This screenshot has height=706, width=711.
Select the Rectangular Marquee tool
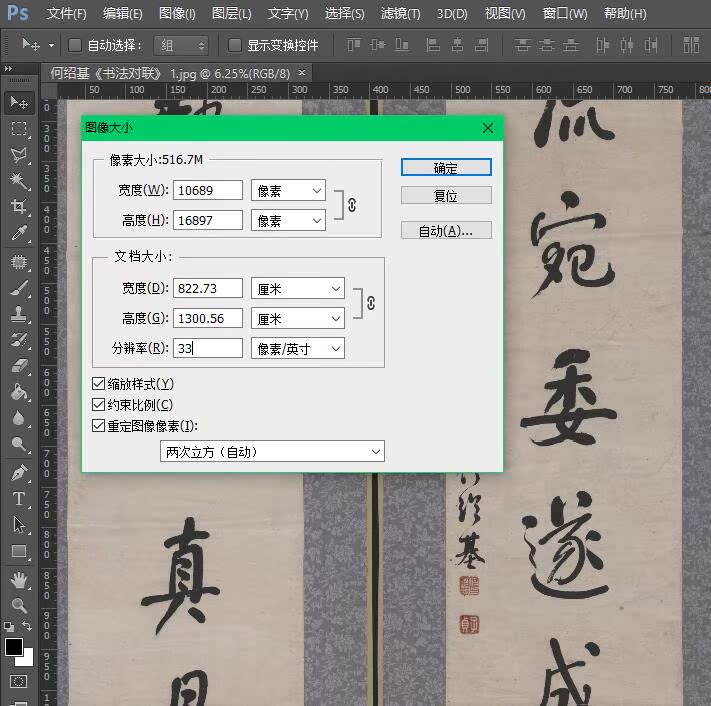[19, 129]
